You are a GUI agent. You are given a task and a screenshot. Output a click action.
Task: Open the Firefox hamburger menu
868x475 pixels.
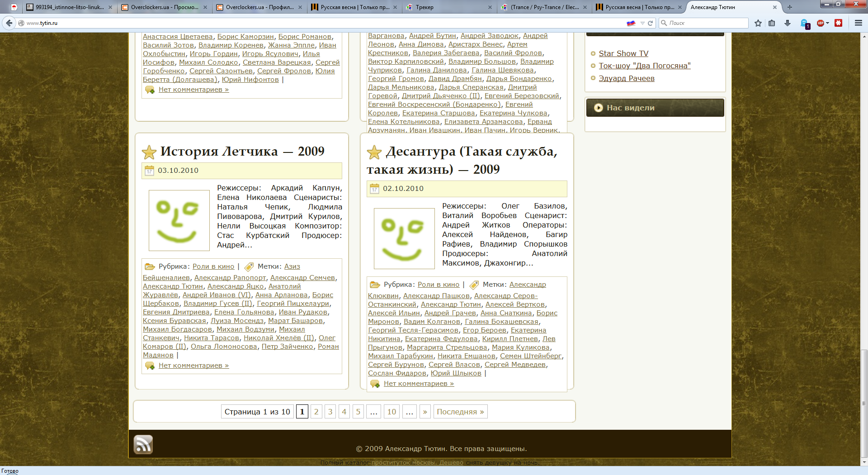pyautogui.click(x=858, y=23)
